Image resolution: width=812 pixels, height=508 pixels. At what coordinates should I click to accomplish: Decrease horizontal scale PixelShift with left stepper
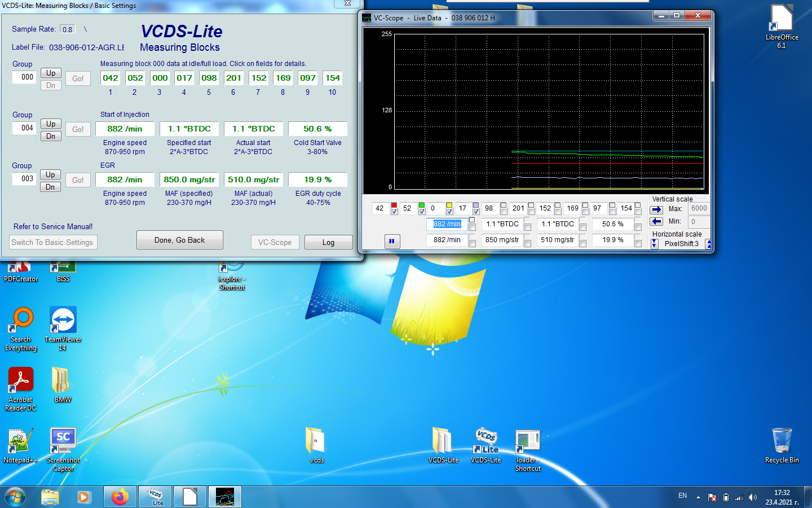[x=654, y=244]
